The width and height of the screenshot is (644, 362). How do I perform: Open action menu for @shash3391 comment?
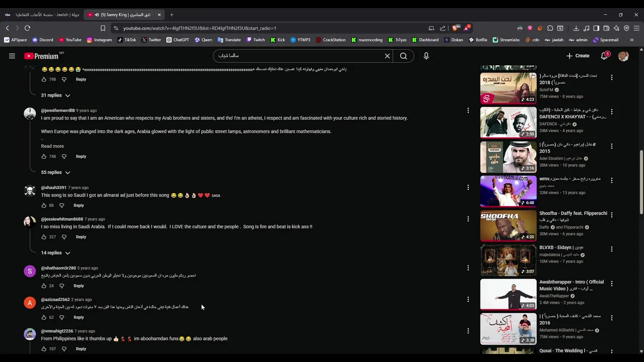(x=468, y=188)
